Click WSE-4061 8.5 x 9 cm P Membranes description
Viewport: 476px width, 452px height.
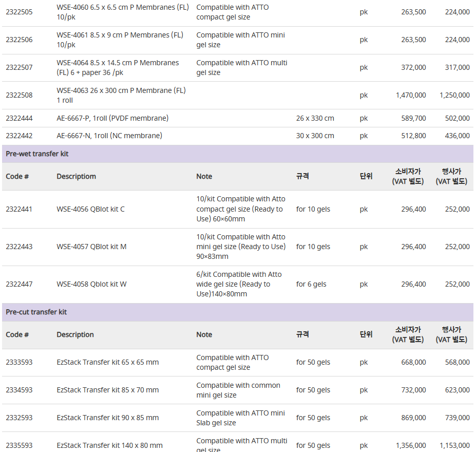(120, 40)
